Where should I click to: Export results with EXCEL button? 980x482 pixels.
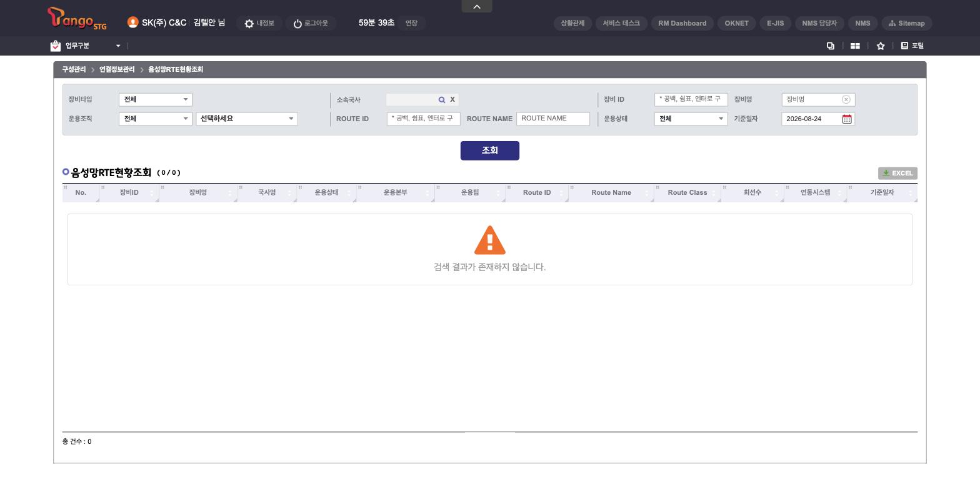[x=897, y=173]
